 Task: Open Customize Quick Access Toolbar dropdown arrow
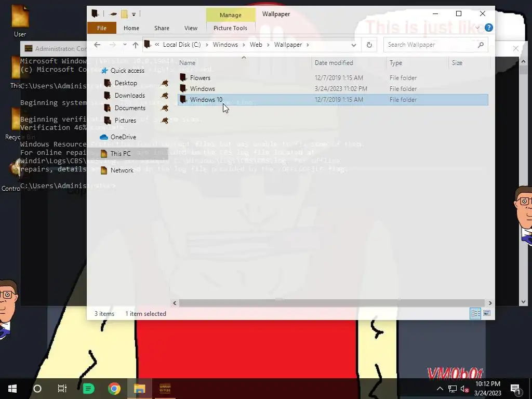tap(134, 14)
